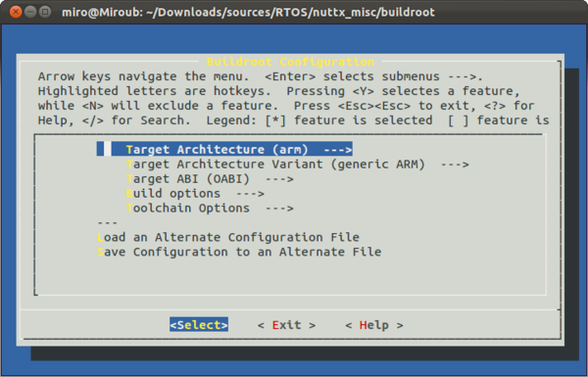The width and height of the screenshot is (588, 377).
Task: Click arrow after Target ABI (OABI)
Action: click(x=279, y=179)
